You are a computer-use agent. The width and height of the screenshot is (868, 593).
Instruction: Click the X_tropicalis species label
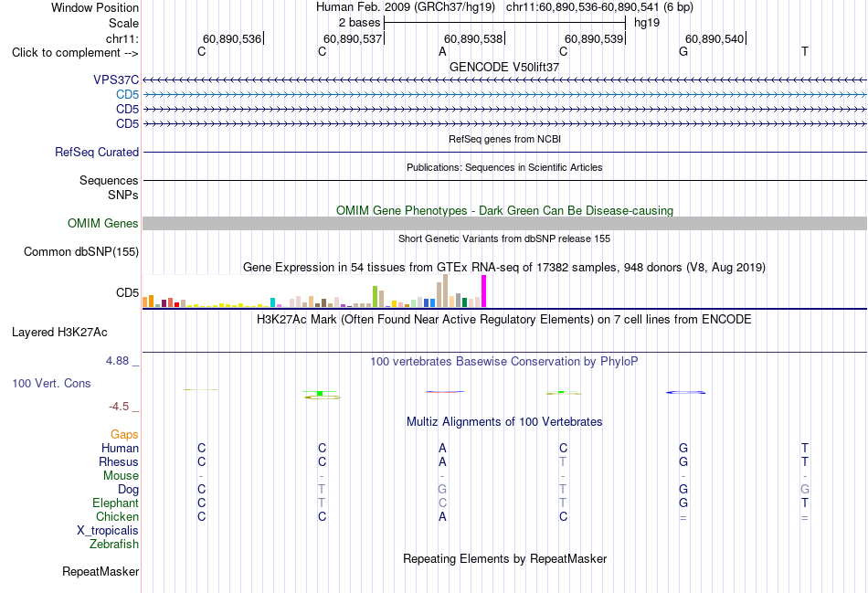tap(108, 531)
